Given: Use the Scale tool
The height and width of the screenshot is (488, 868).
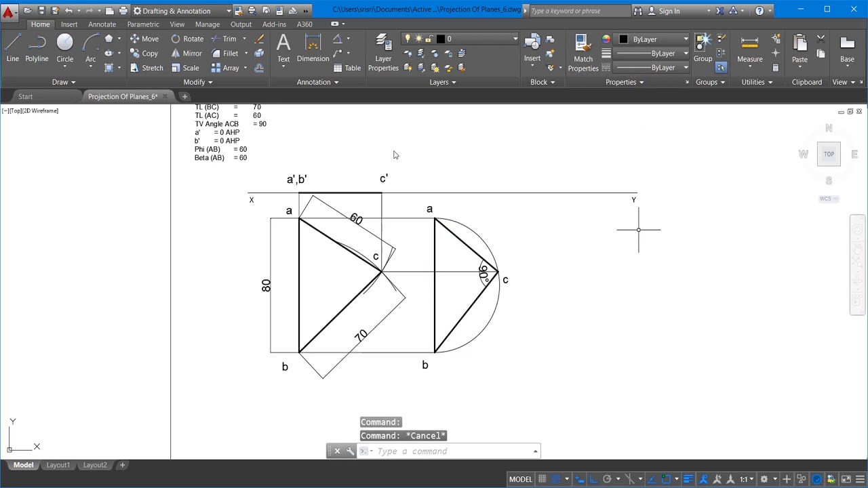Looking at the screenshot, I should 185,68.
